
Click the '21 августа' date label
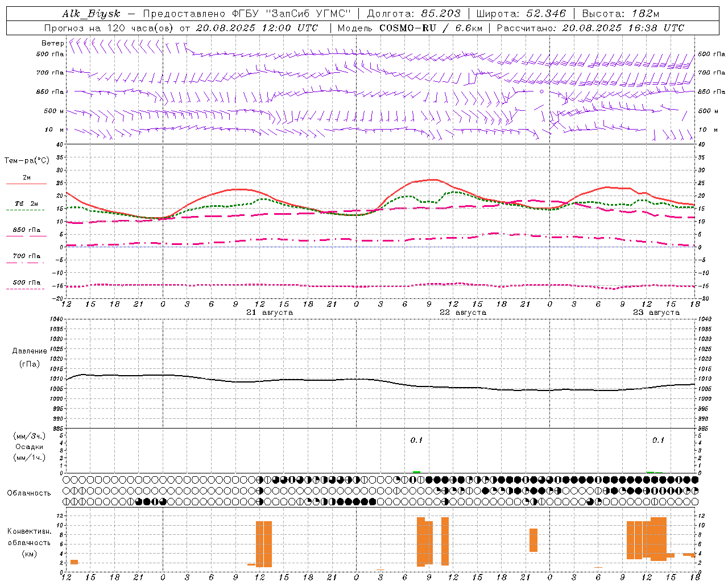click(270, 313)
